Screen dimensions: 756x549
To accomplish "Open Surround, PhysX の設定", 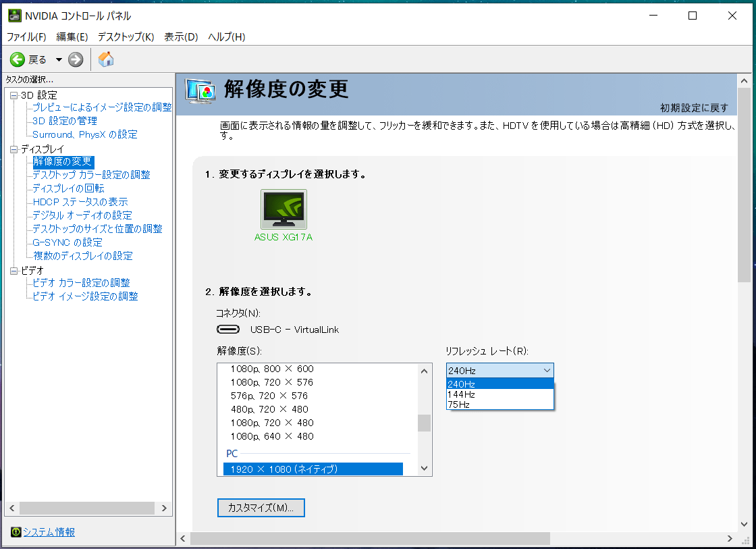I will (x=85, y=134).
